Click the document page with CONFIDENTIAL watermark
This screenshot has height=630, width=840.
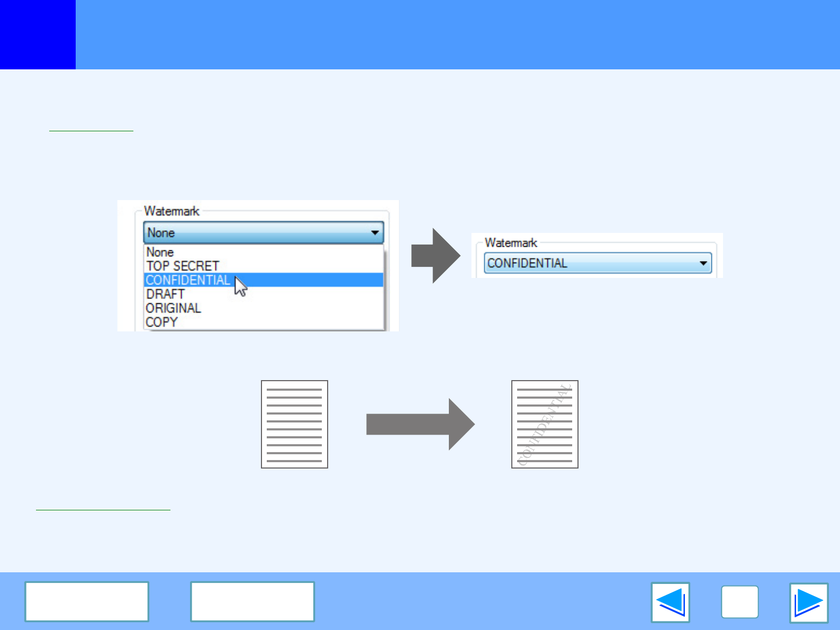[x=545, y=424]
